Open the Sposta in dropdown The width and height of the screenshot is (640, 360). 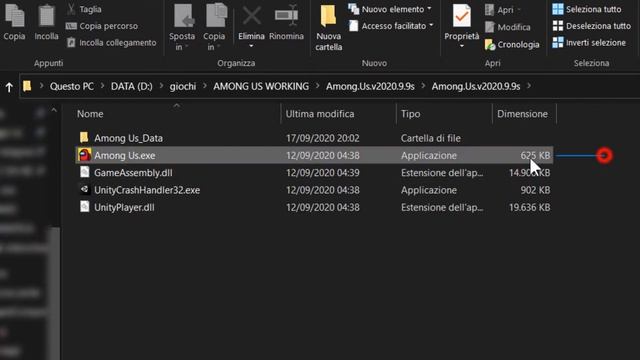(182, 41)
